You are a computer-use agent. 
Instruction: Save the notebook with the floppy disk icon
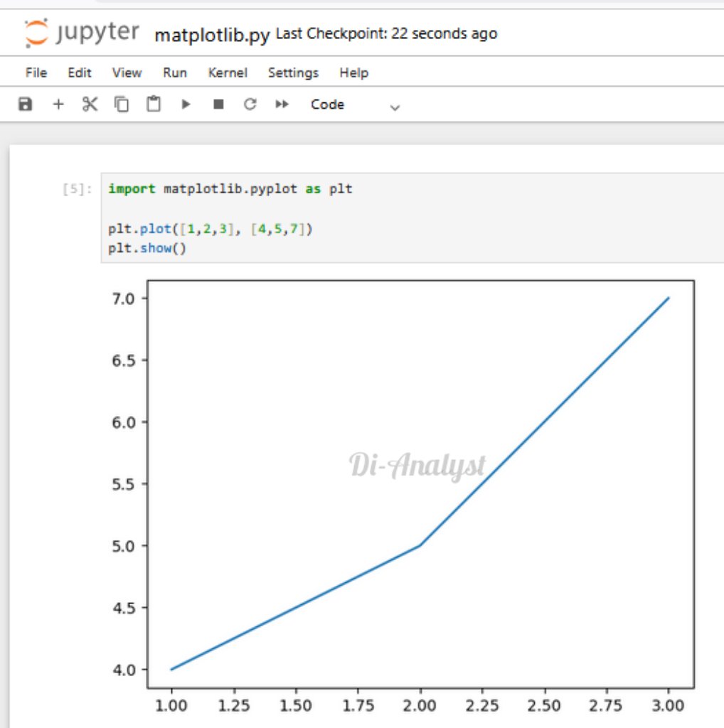point(25,104)
